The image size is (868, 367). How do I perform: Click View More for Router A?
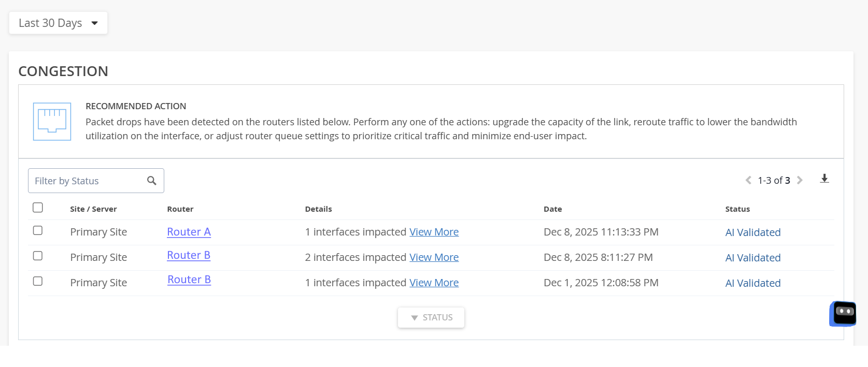[x=434, y=232]
